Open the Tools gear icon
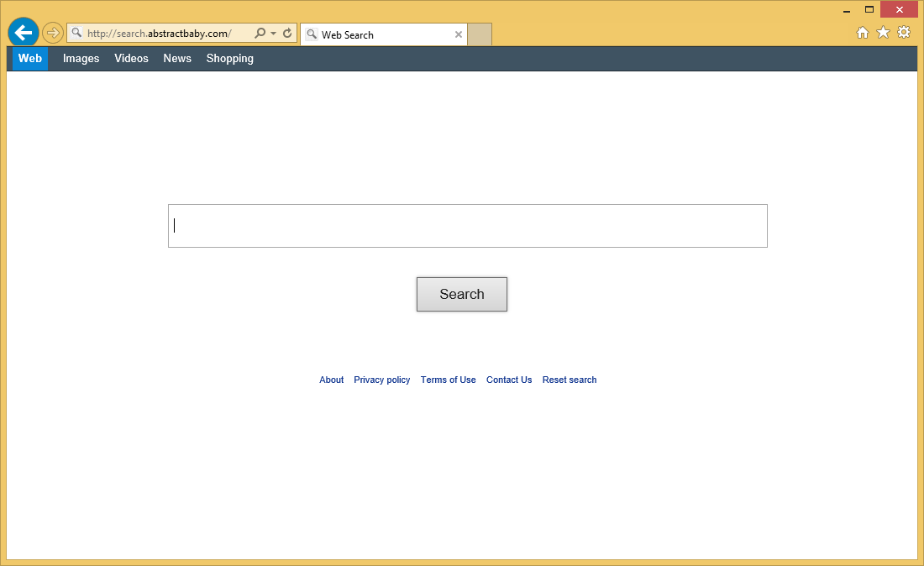 [x=904, y=33]
